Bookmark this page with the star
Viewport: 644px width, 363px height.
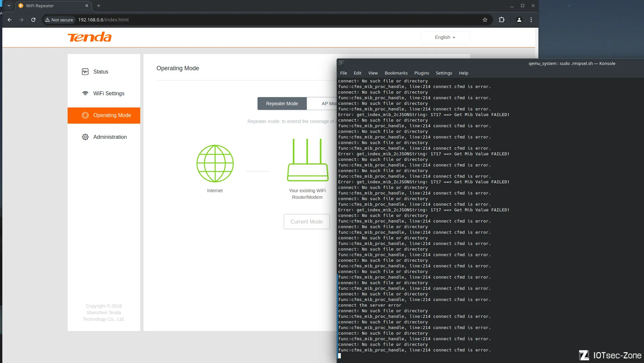(x=485, y=20)
